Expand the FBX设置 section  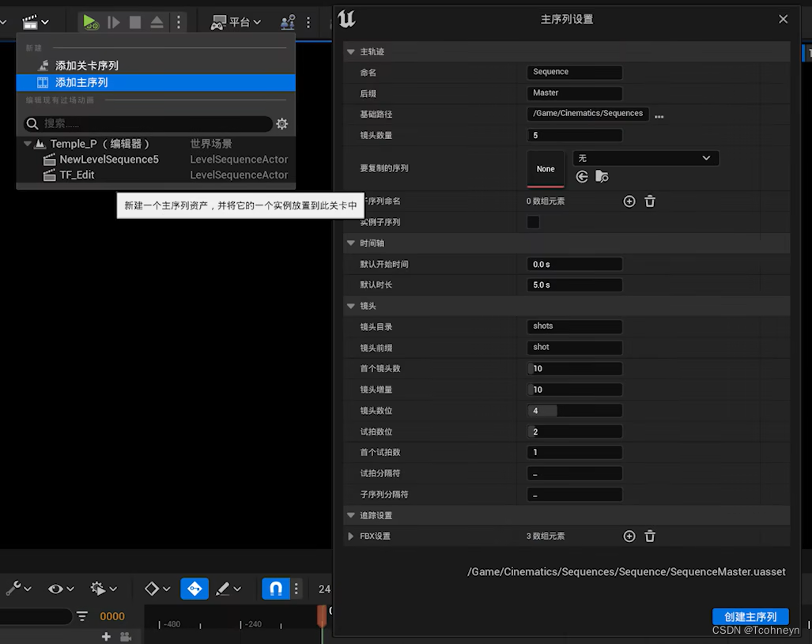point(350,536)
